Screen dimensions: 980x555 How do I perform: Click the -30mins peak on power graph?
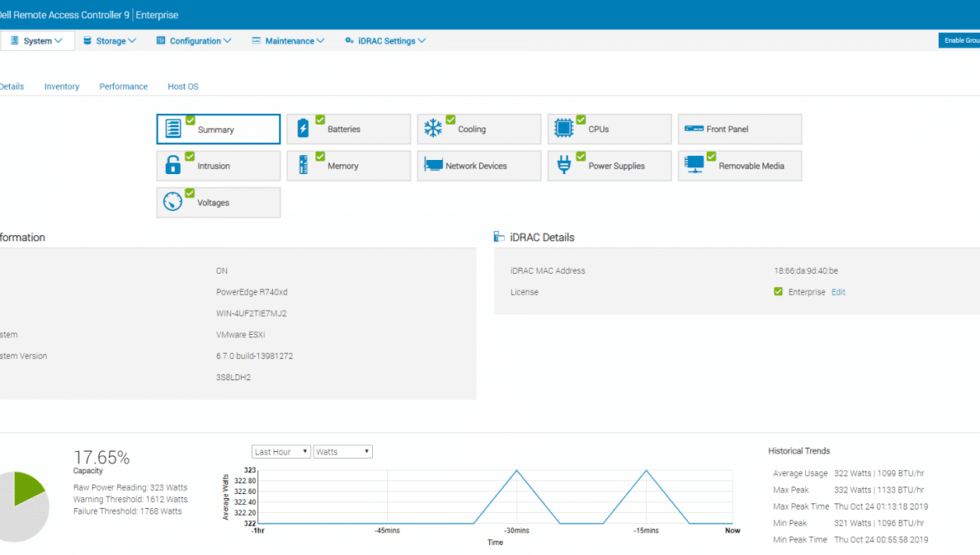[x=517, y=470]
